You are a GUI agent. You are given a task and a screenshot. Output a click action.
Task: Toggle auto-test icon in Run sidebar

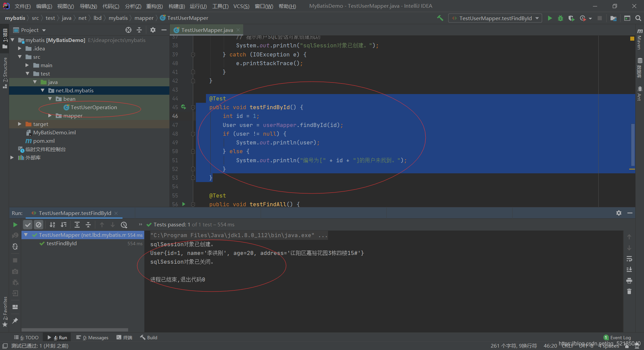15,247
